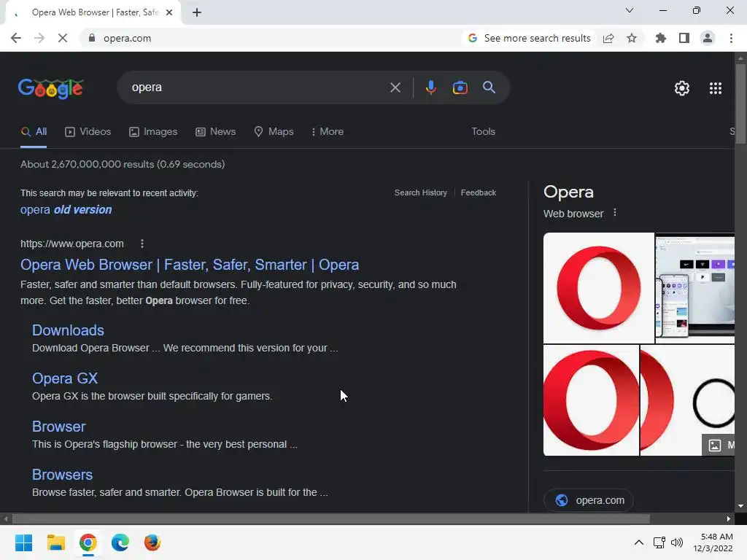Viewport: 747px width, 560px height.
Task: Show hidden system tray icons
Action: [639, 542]
